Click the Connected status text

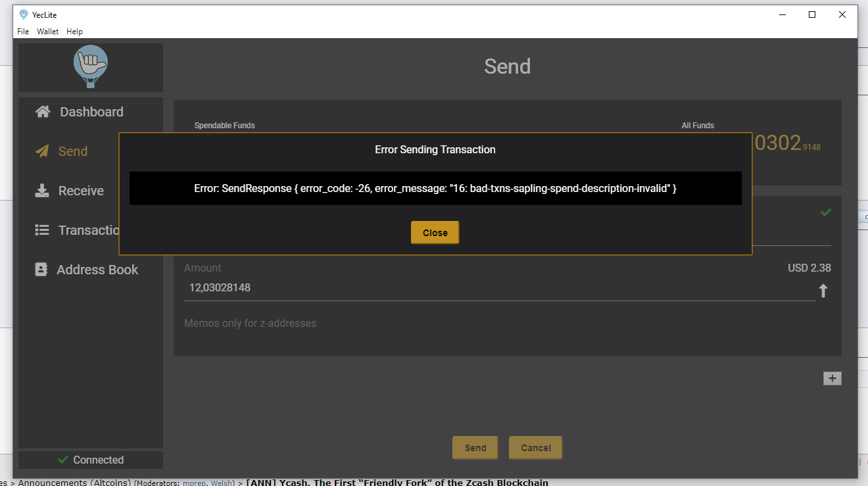pyautogui.click(x=98, y=460)
